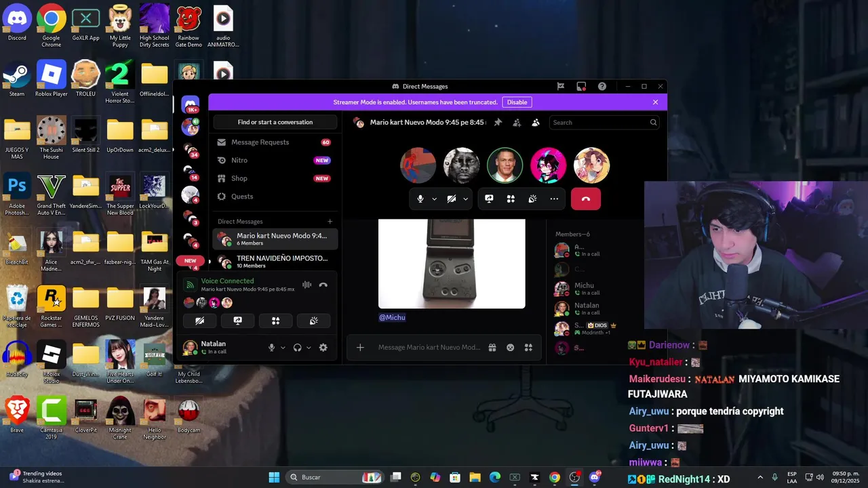868x488 pixels.
Task: Click the Share Your Screen button in call controls
Action: click(x=489, y=199)
